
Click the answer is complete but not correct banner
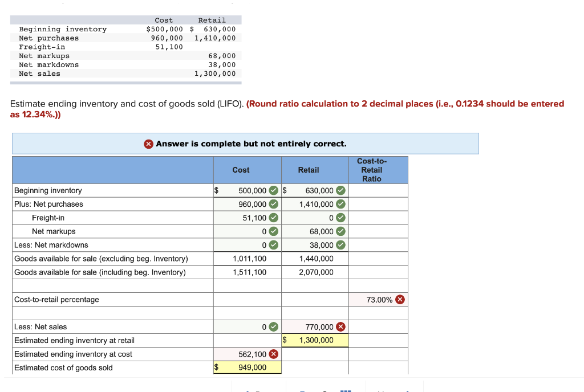[x=245, y=144]
